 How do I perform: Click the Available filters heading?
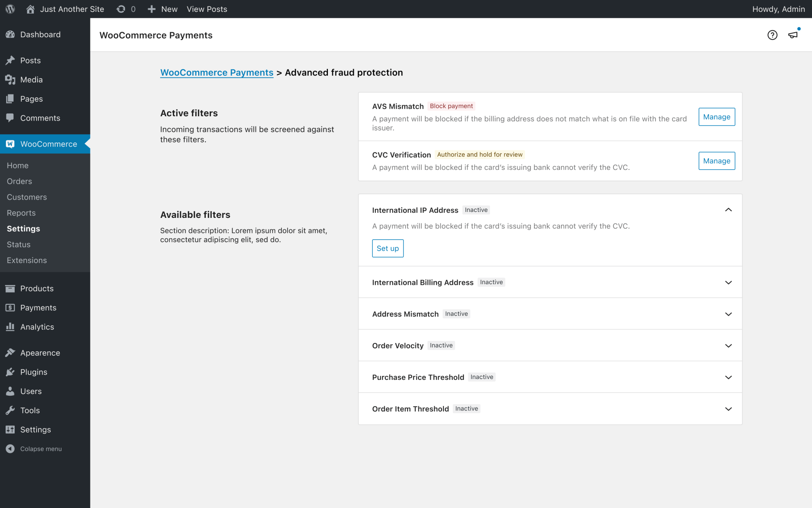click(x=195, y=215)
